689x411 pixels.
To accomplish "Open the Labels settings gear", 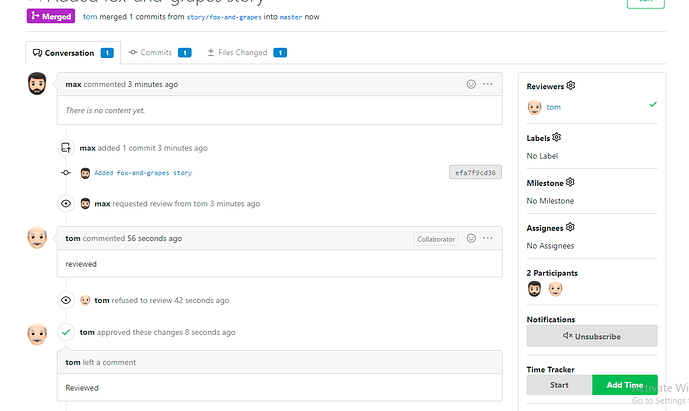I will (557, 138).
